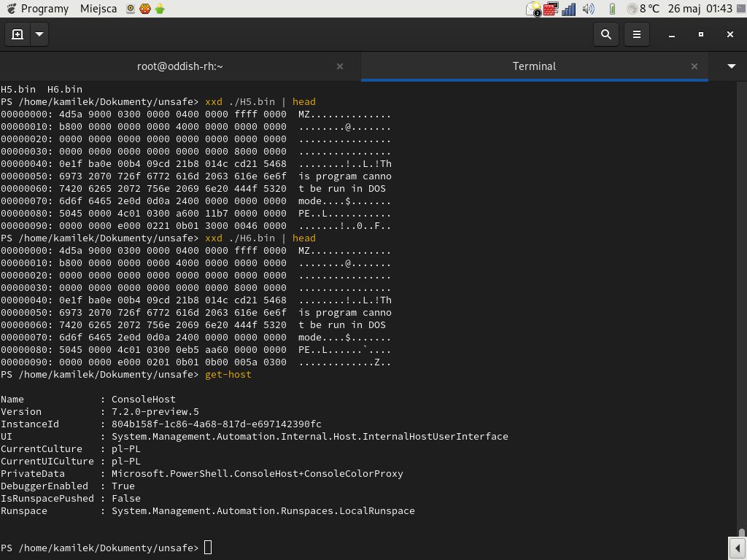Click the network signal bars icon
The width and height of the screenshot is (747, 560).
tap(569, 9)
